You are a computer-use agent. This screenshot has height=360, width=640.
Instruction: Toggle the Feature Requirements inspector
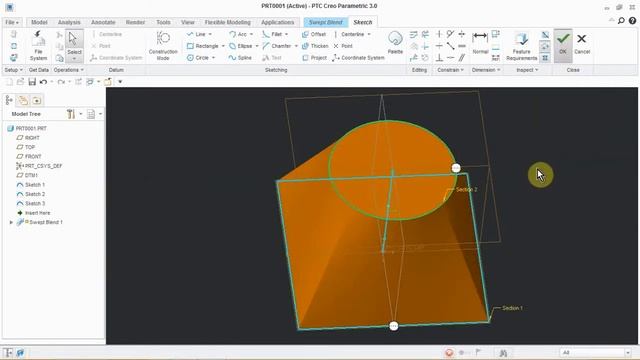(x=521, y=46)
